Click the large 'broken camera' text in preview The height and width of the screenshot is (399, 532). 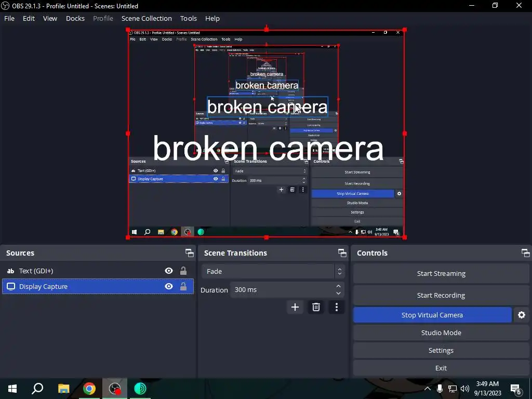pyautogui.click(x=268, y=148)
